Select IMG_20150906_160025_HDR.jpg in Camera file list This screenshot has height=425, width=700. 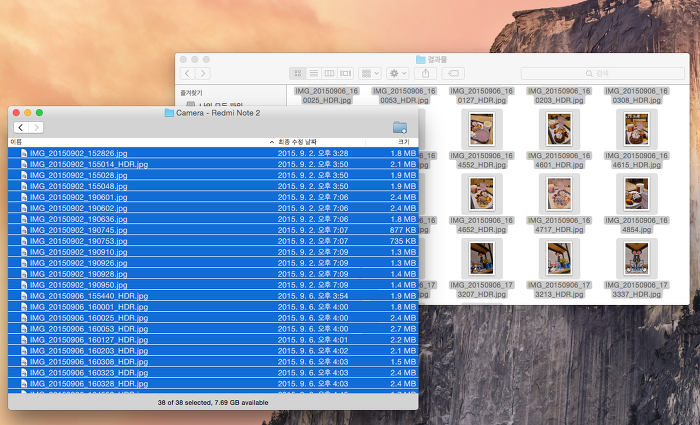click(x=213, y=318)
